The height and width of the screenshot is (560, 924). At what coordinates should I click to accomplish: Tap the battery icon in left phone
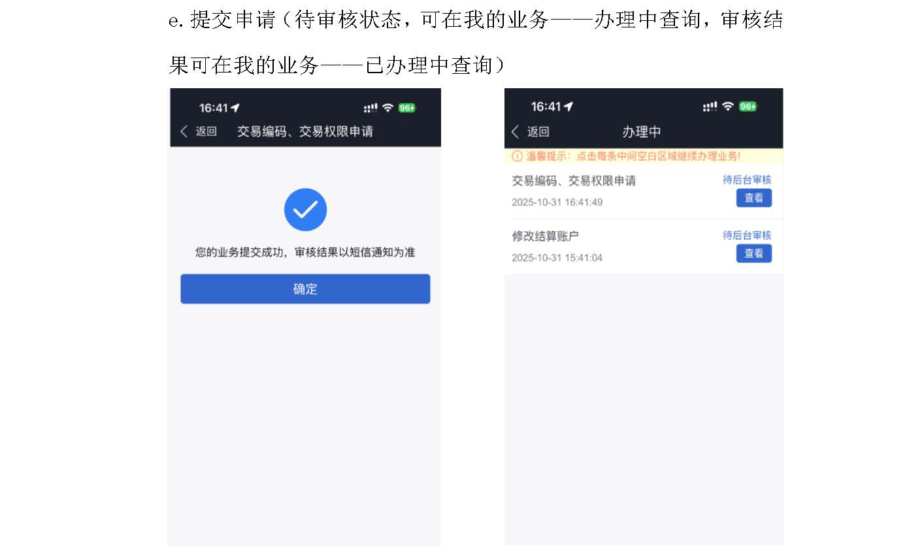coord(407,108)
